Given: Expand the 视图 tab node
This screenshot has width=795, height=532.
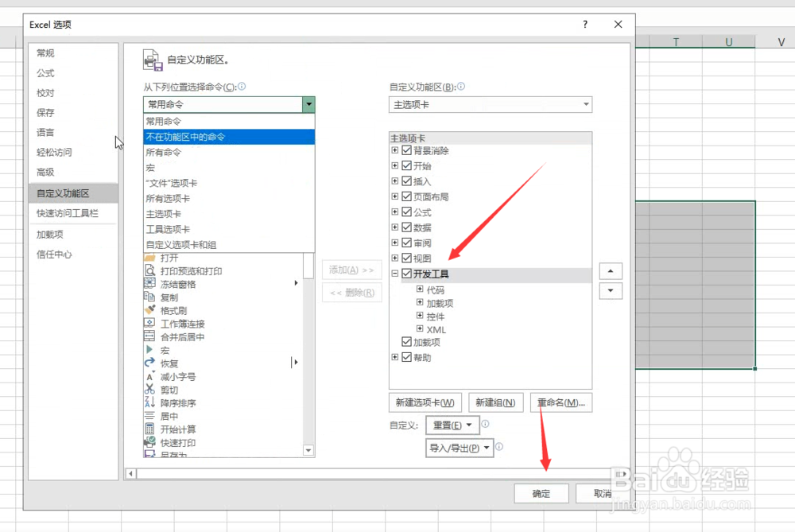Looking at the screenshot, I should [395, 258].
